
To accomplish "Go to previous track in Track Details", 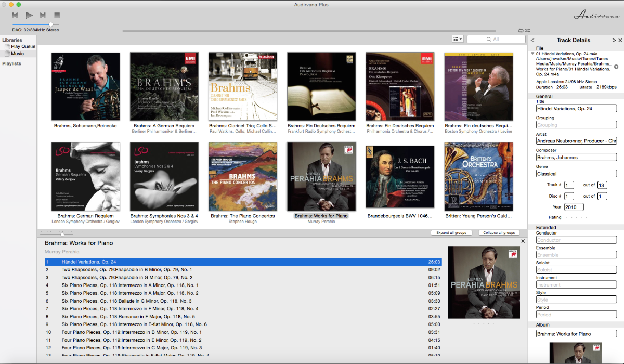I will tap(532, 41).
